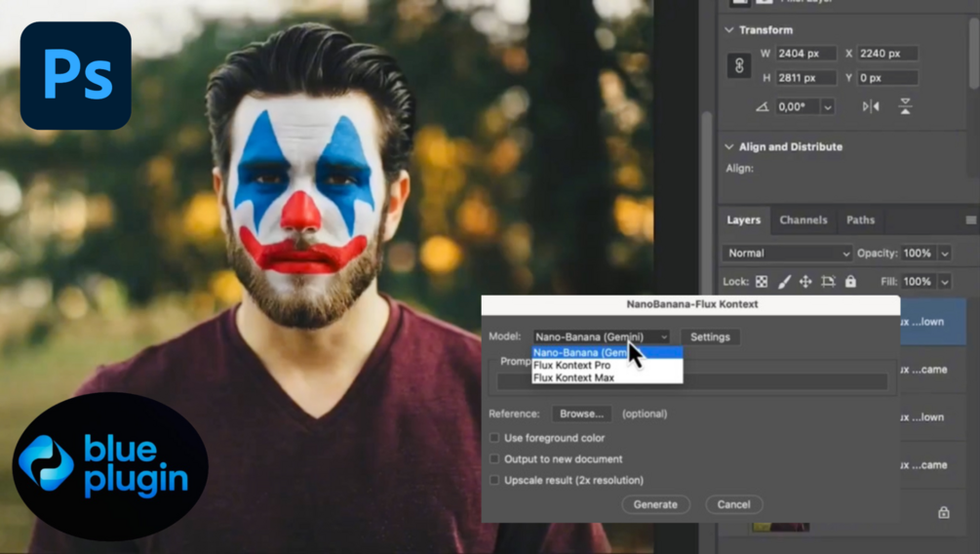This screenshot has height=554, width=980.
Task: Click the flip horizontal icon in Transform
Action: [x=871, y=107]
